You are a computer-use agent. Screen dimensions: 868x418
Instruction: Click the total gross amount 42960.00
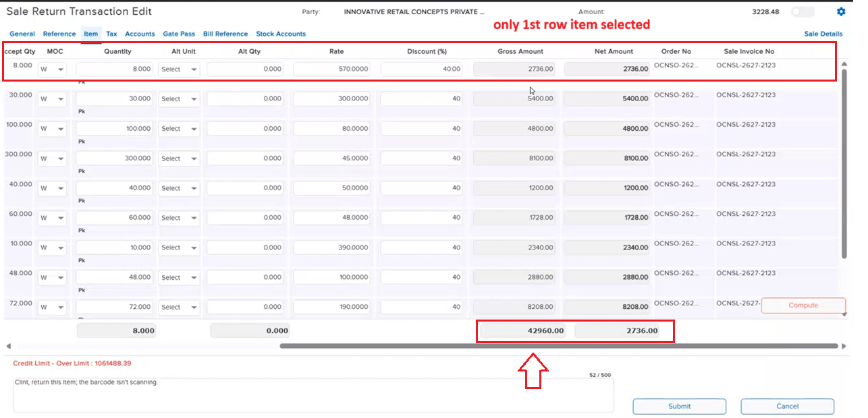click(522, 331)
